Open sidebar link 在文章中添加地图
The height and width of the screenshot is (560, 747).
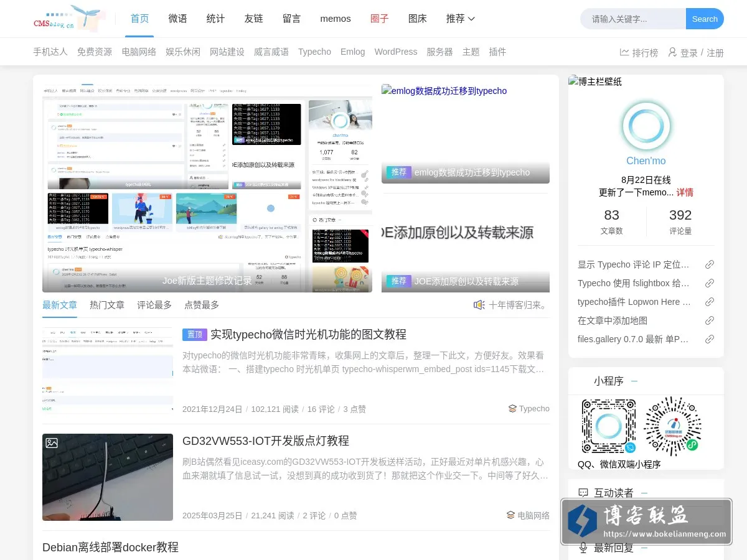coord(613,320)
